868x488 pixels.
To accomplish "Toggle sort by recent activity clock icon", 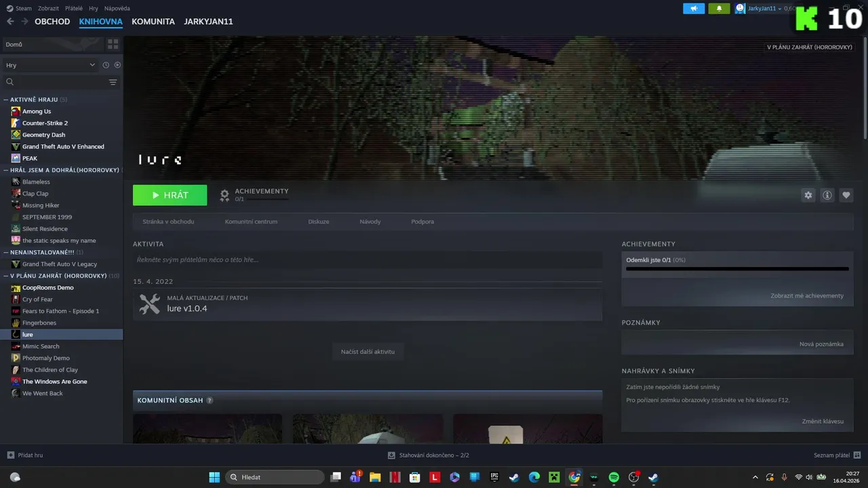I will pos(106,65).
